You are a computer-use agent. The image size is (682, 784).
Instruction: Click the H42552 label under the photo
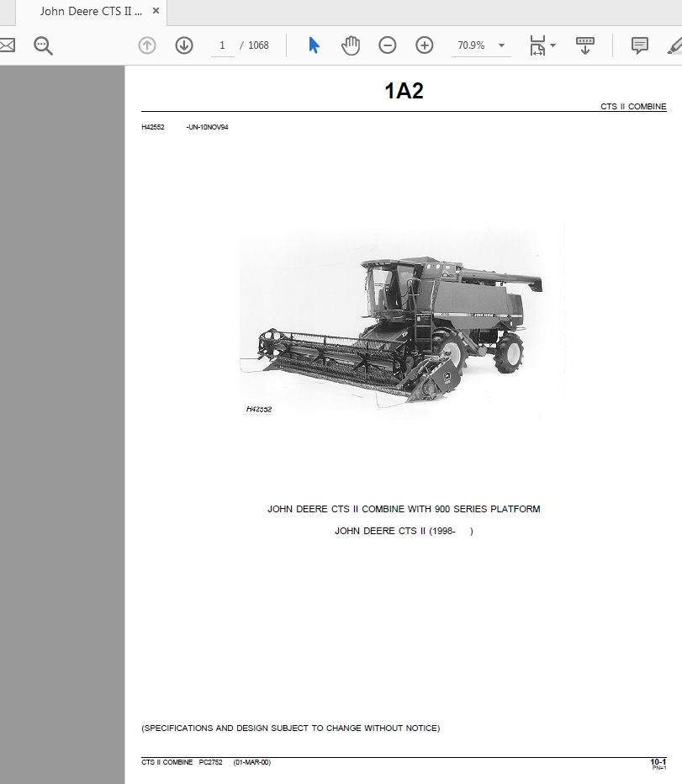259,409
